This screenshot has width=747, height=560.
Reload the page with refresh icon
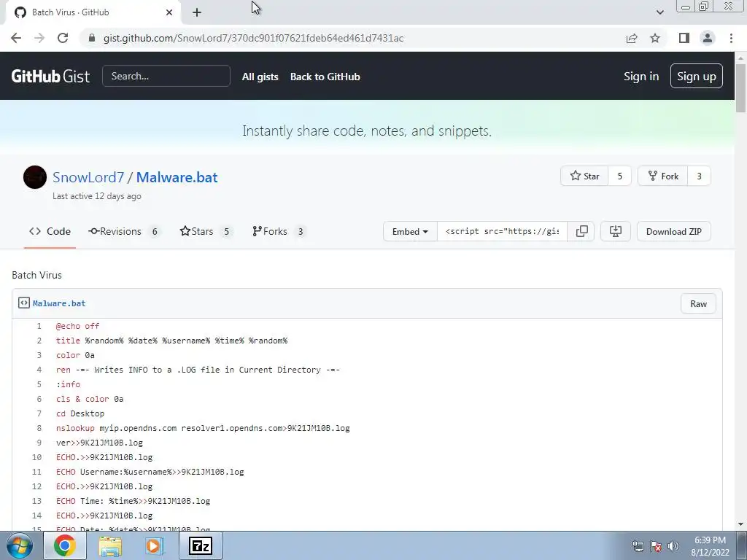pos(63,38)
